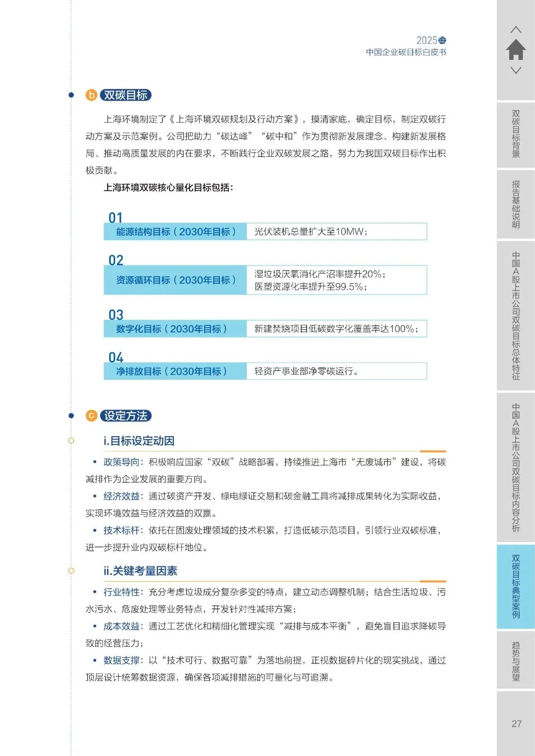Click the home icon in the sidebar

(516, 50)
